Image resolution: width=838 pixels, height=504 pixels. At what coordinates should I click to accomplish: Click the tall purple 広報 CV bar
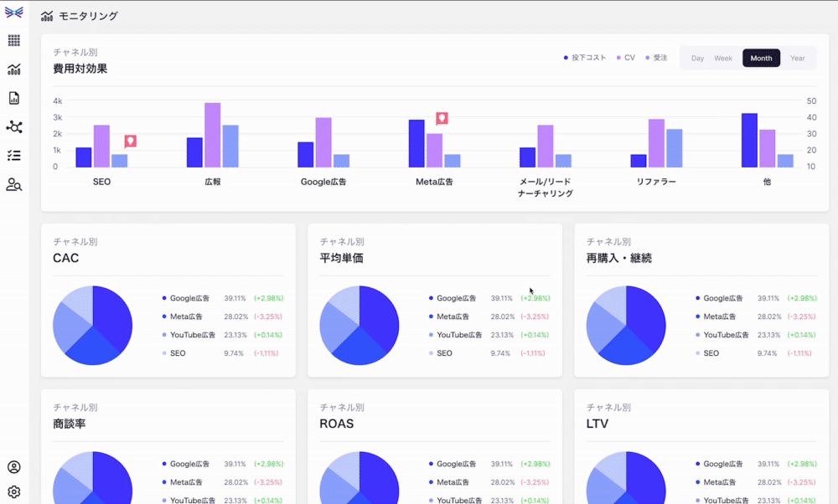point(213,135)
